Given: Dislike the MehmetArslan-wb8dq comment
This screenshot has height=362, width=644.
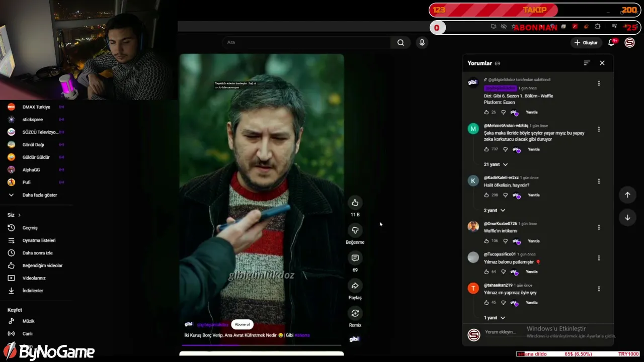Looking at the screenshot, I should 506,149.
